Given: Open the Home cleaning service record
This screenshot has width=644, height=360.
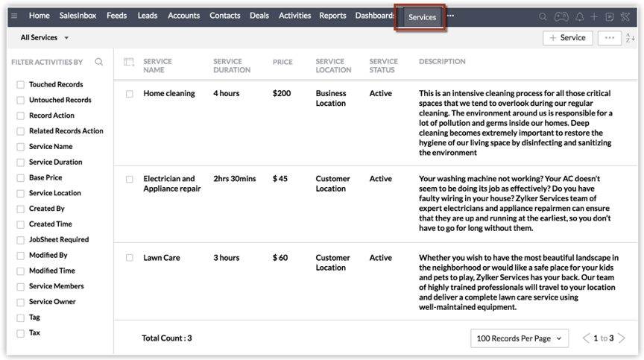Looking at the screenshot, I should click(x=169, y=94).
